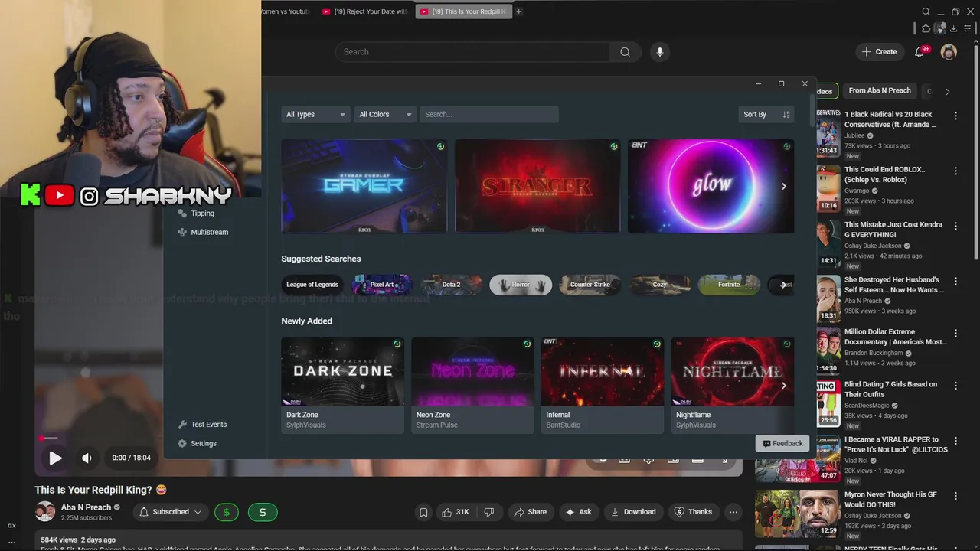Open the YouTube account avatar menu
Viewport: 980px width, 551px height.
[949, 52]
